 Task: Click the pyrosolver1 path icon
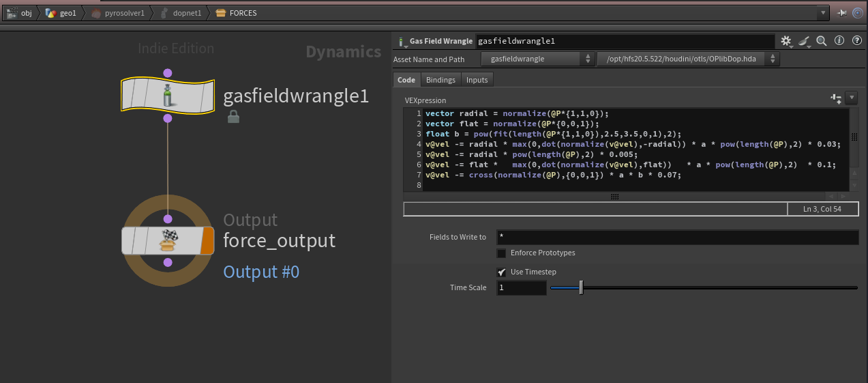point(96,13)
